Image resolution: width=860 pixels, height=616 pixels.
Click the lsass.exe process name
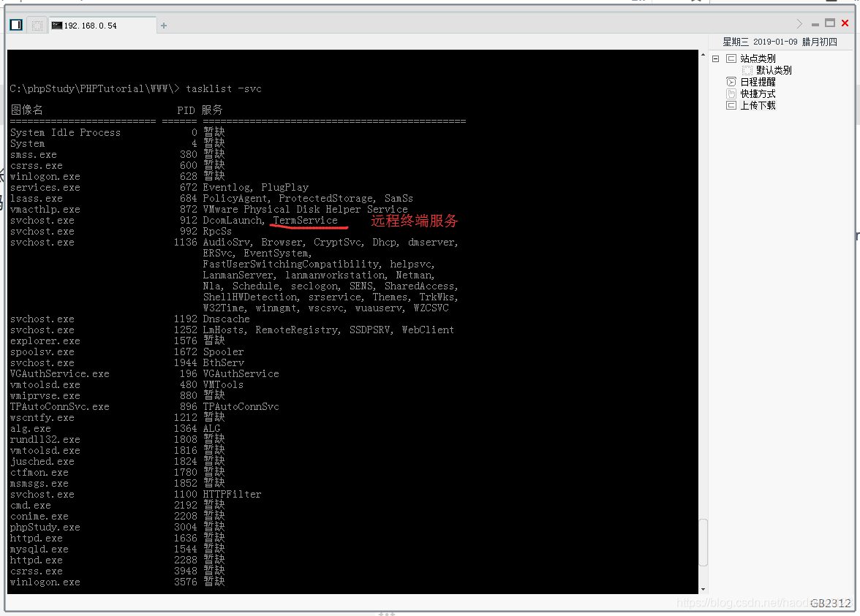(37, 199)
